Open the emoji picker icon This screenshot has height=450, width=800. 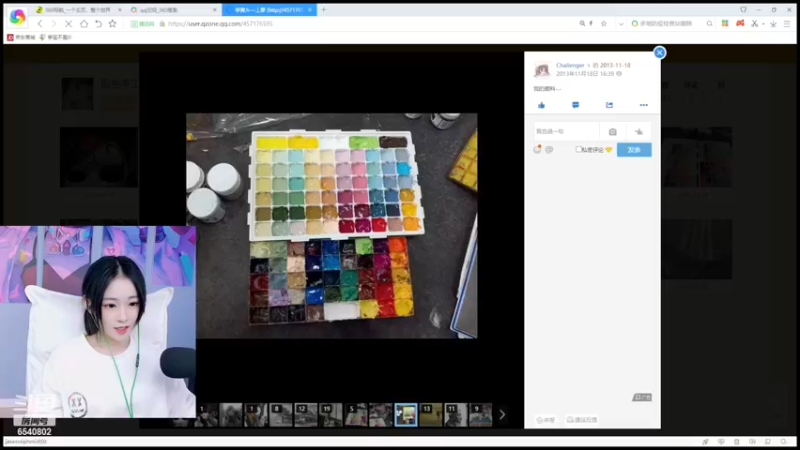coord(537,149)
